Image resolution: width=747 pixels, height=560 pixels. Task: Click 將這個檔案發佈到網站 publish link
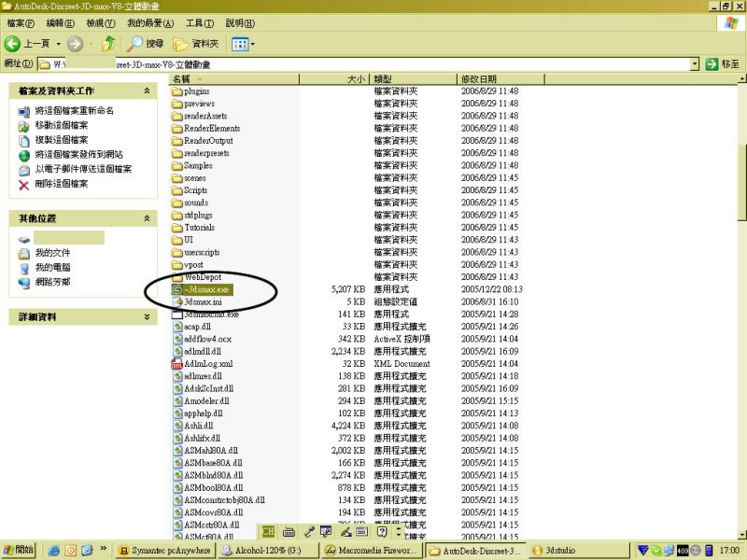click(x=78, y=154)
